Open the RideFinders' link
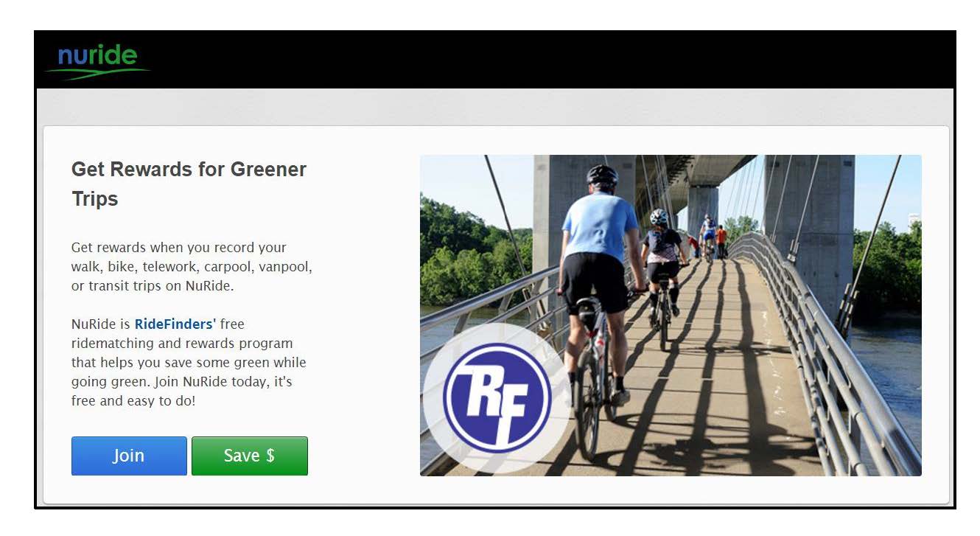980x536 pixels. [175, 324]
